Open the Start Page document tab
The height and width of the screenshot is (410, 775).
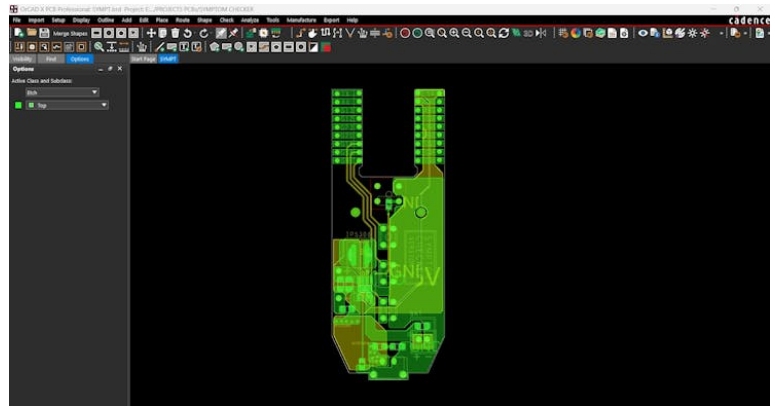pos(143,59)
